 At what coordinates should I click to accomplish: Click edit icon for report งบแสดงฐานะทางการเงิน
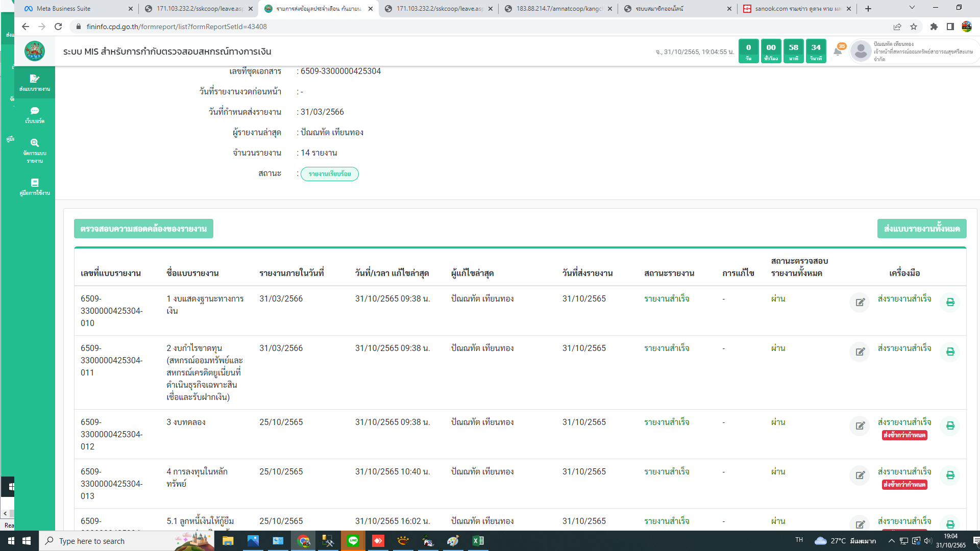coord(860,303)
